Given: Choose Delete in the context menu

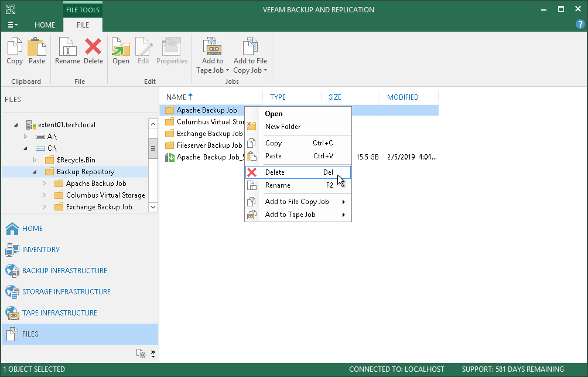Looking at the screenshot, I should [298, 172].
